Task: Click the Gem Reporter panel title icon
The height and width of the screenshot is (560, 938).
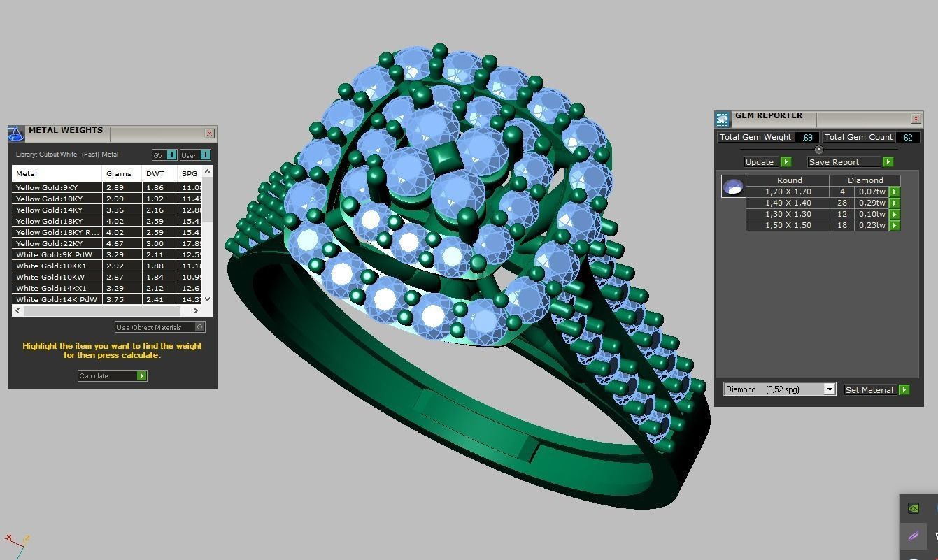Action: click(x=723, y=119)
